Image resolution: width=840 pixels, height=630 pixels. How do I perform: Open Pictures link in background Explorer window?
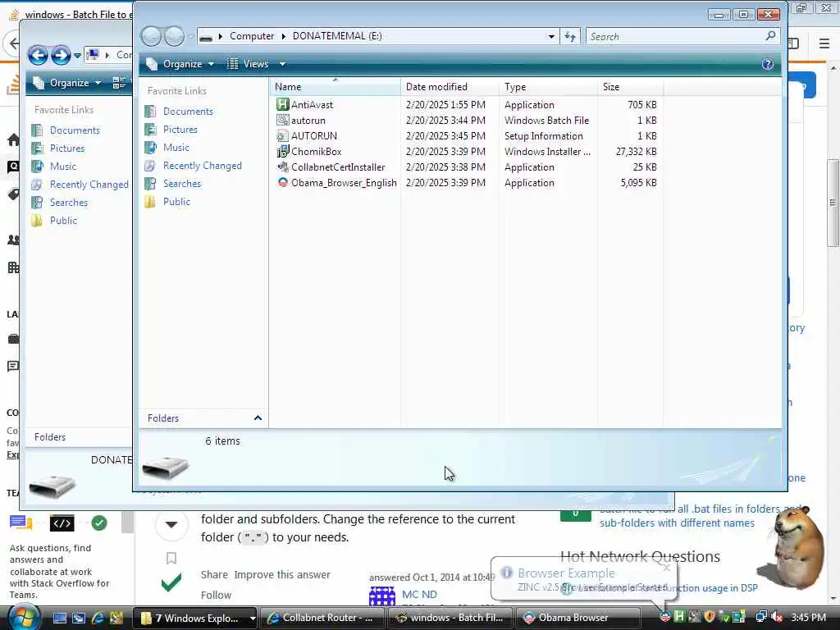tap(67, 148)
